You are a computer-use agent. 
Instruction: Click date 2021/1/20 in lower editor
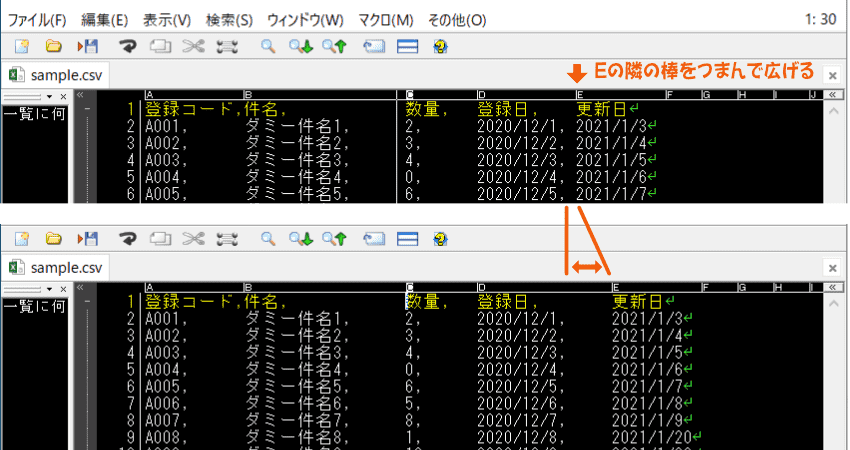(652, 437)
